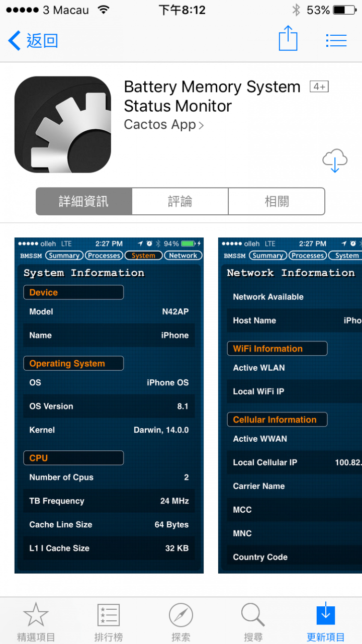Tap the share icon in the navigation bar
The width and height of the screenshot is (362, 644).
tap(288, 39)
